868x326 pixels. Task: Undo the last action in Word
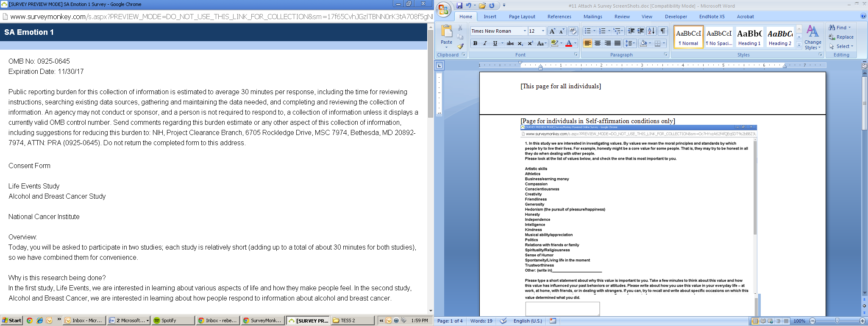[468, 6]
